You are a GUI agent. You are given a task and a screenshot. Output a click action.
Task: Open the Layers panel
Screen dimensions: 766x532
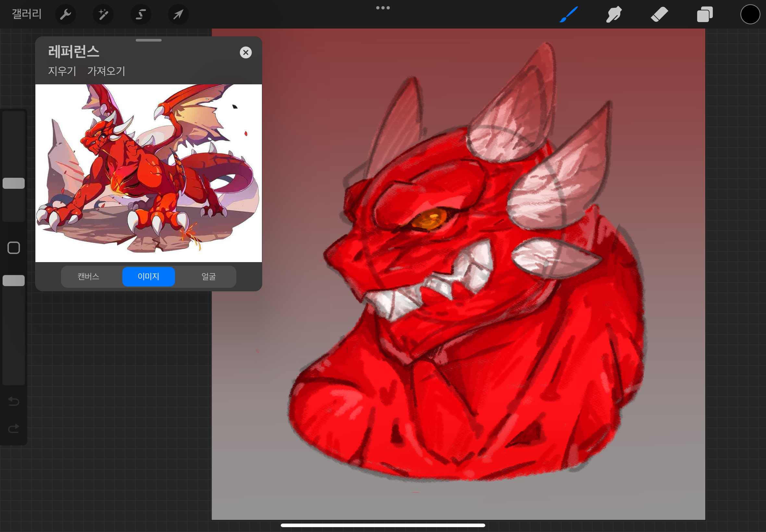[705, 14]
